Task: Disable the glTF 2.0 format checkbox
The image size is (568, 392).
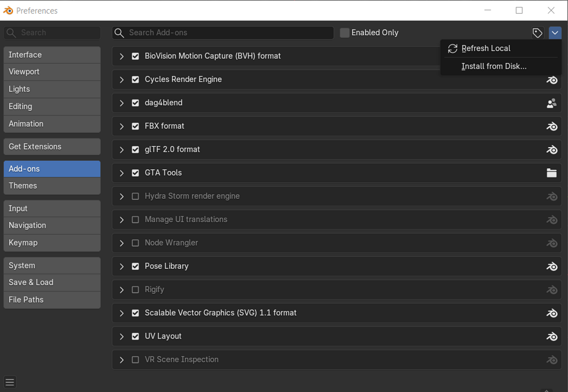Action: [135, 149]
